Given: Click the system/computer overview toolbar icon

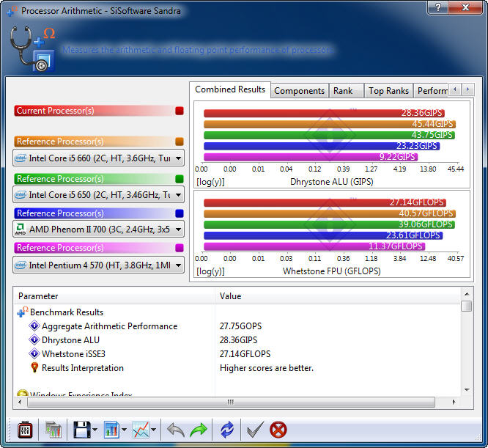Looking at the screenshot, I should [53, 430].
